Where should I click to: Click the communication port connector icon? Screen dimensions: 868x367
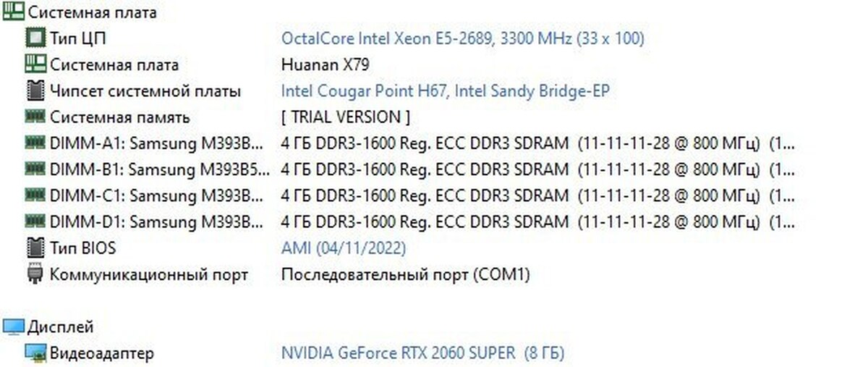click(x=35, y=275)
